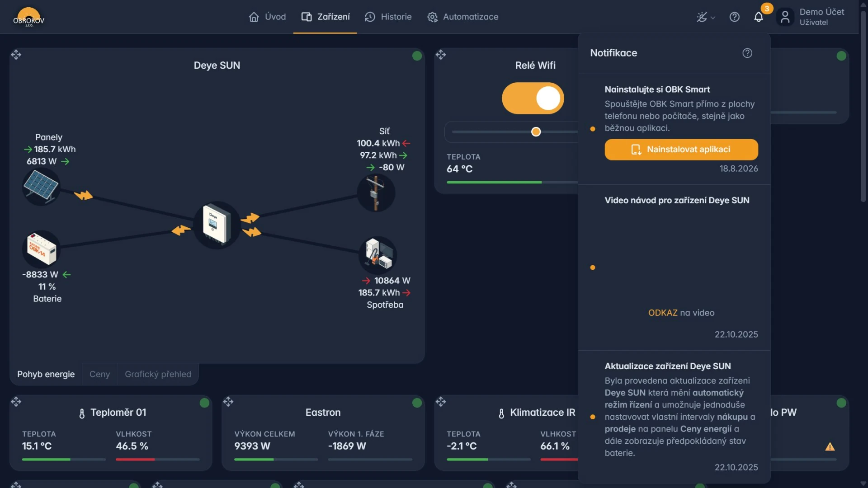The height and width of the screenshot is (488, 868).
Task: Click the 6813 W panel power value
Action: pos(42,161)
